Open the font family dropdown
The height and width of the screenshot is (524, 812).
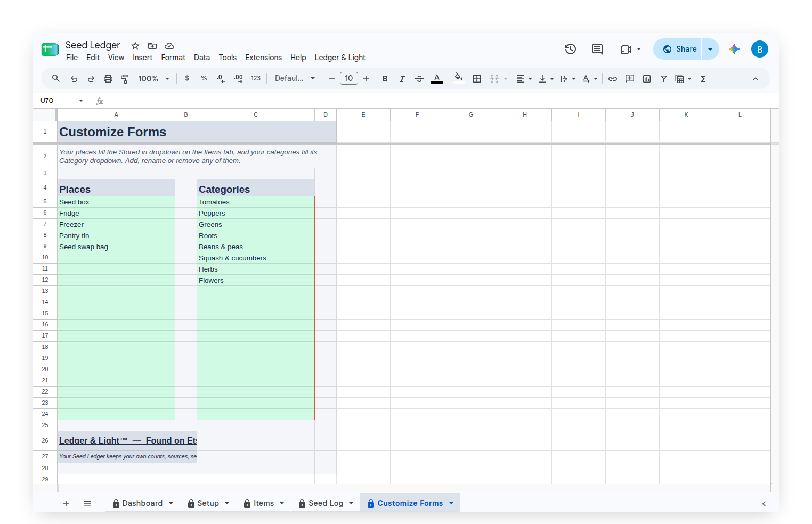point(295,78)
